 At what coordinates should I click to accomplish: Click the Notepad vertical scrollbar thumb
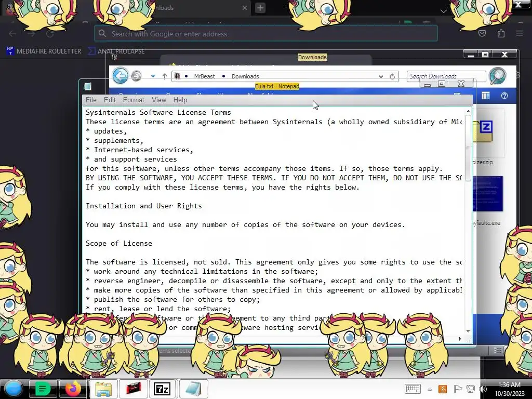point(468,148)
